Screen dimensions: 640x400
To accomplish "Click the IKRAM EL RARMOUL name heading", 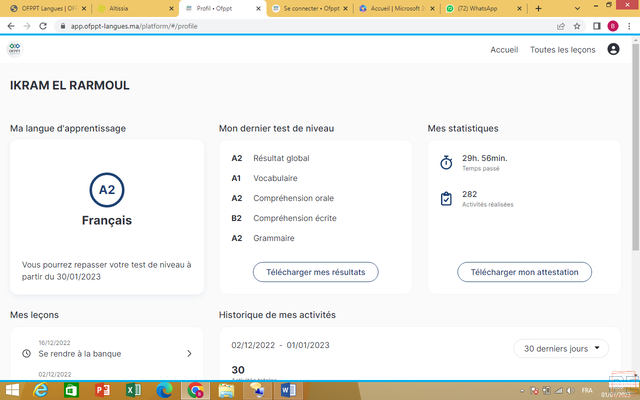I will point(69,85).
